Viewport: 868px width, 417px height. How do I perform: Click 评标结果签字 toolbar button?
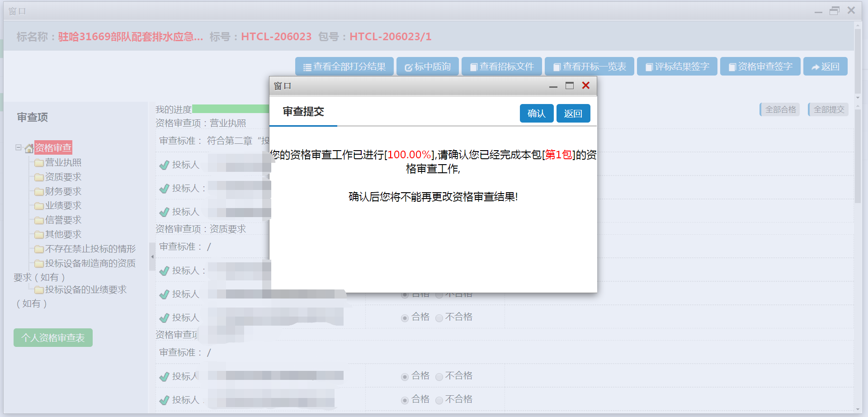677,66
